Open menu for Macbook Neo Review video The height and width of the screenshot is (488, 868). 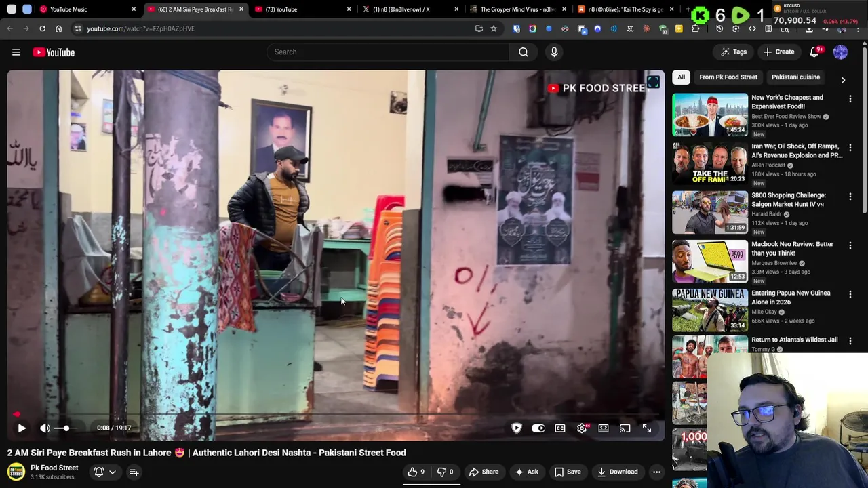click(850, 245)
